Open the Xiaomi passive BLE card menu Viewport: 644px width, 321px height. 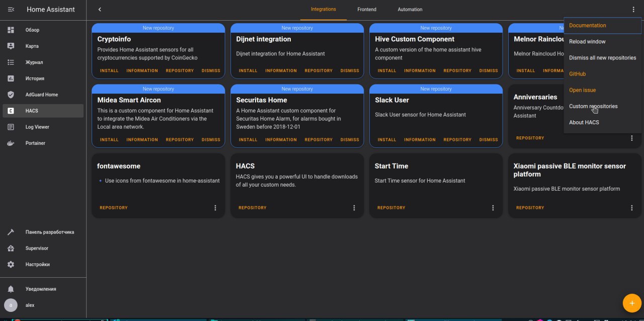coord(632,208)
